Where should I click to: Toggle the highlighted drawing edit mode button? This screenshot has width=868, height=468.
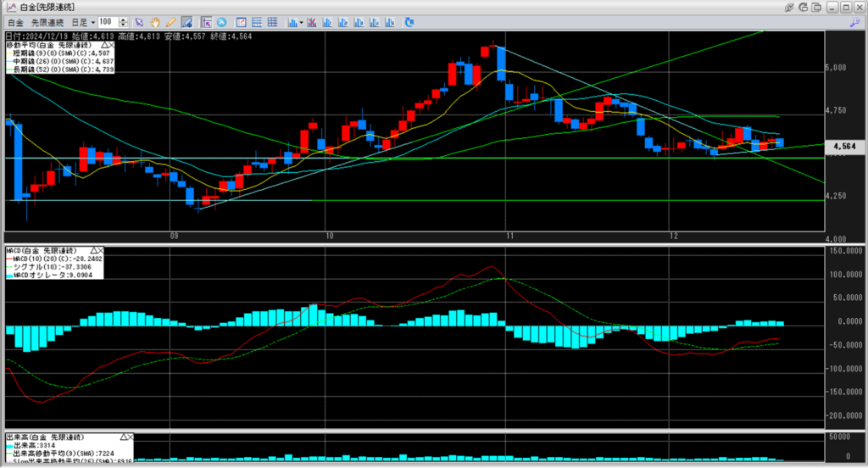186,21
